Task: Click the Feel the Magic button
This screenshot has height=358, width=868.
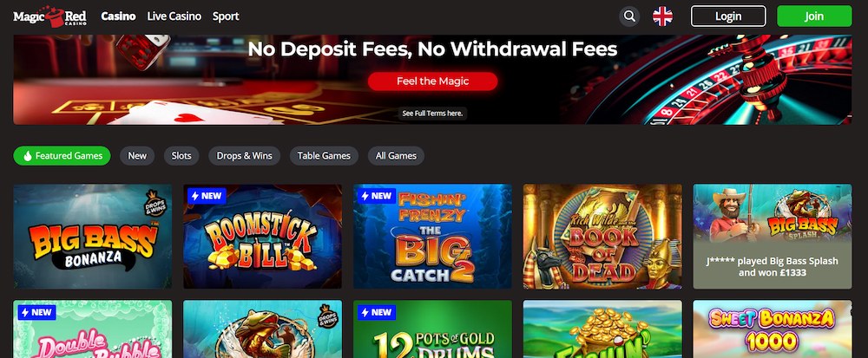Action: click(433, 81)
